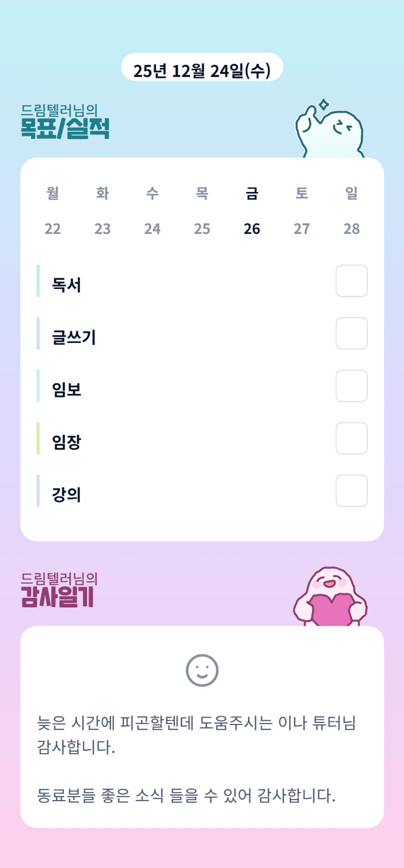Click the 독서 goal label
404x868 pixels.
click(x=66, y=285)
